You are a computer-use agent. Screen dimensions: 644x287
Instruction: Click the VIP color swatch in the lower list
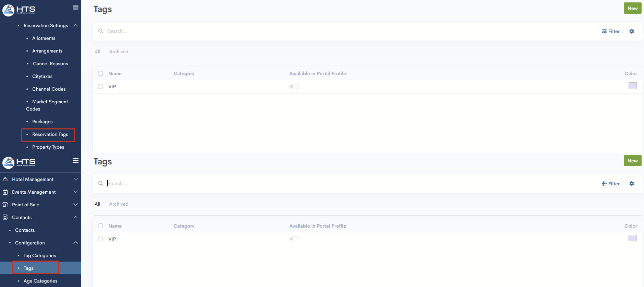pyautogui.click(x=632, y=238)
